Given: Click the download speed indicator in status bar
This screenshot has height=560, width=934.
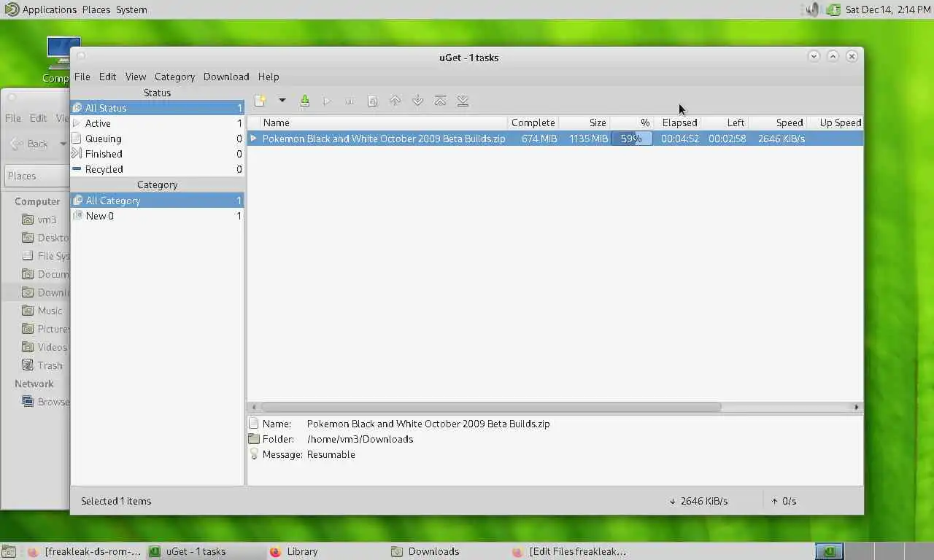Looking at the screenshot, I should pos(698,501).
